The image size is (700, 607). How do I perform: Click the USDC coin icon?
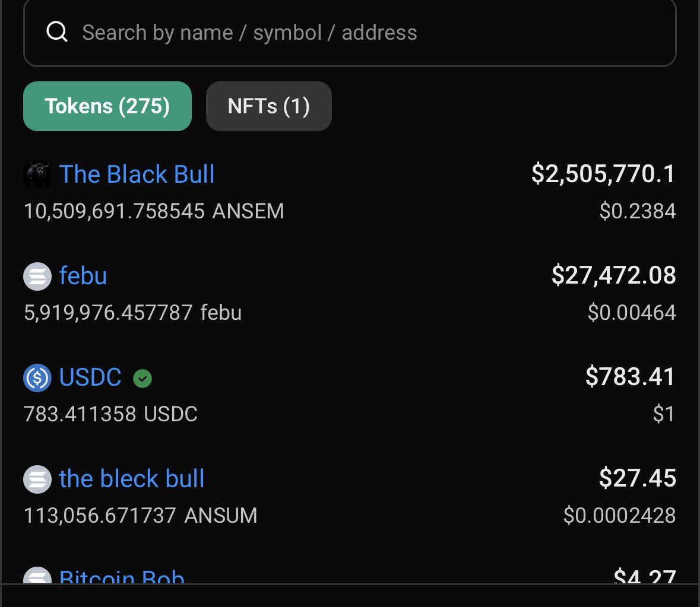pos(37,378)
